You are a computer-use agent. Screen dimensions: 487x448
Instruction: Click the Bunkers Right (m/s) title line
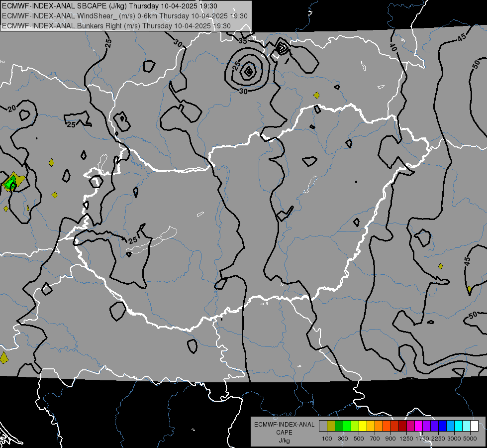116,26
